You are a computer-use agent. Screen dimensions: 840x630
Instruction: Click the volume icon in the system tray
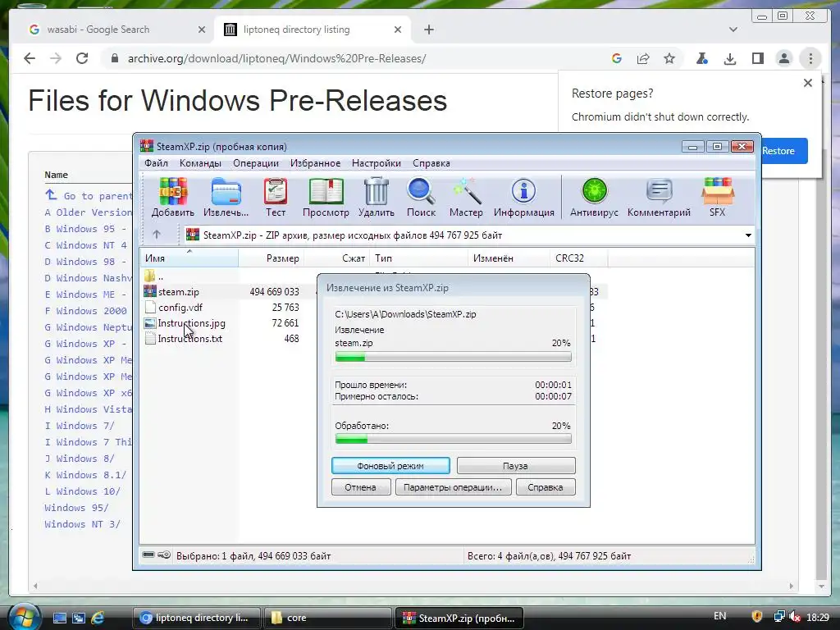click(x=794, y=617)
